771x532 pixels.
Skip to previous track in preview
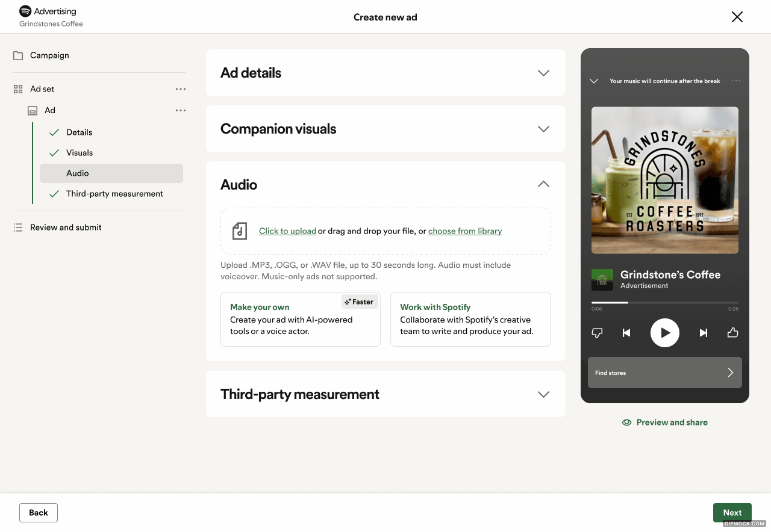pos(626,333)
